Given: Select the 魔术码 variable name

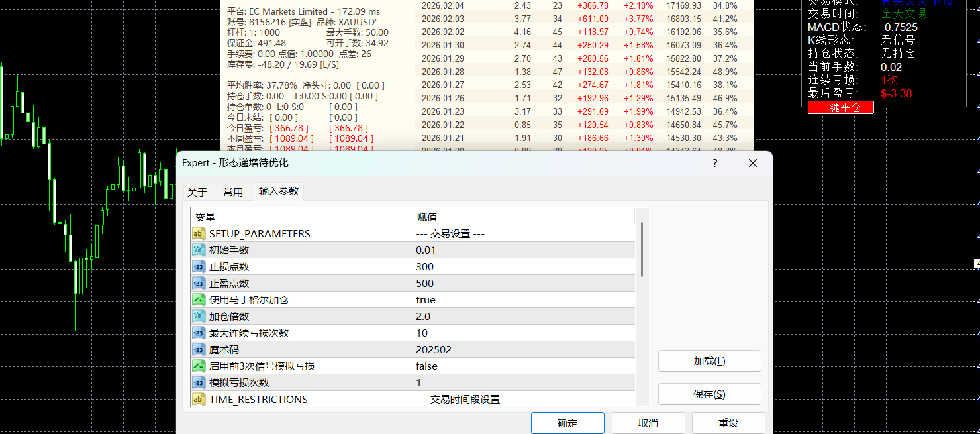Looking at the screenshot, I should (224, 349).
